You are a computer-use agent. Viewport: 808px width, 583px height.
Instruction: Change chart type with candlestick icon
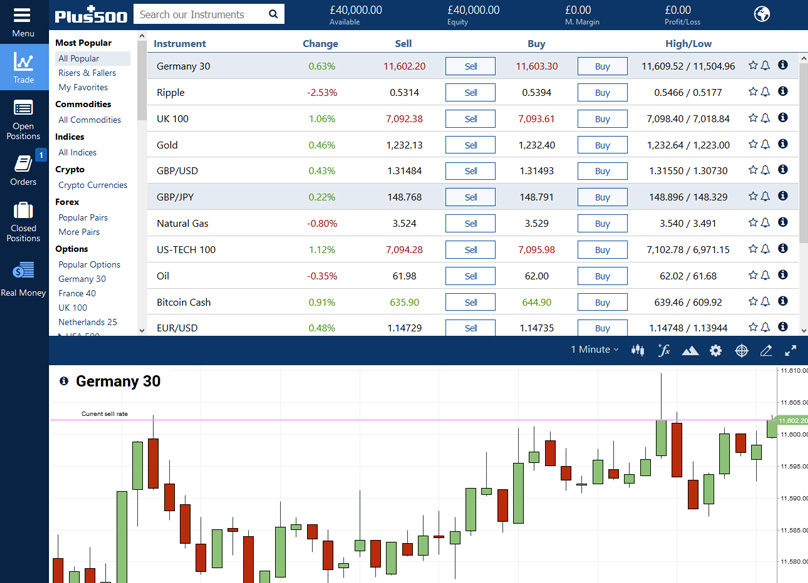[638, 351]
